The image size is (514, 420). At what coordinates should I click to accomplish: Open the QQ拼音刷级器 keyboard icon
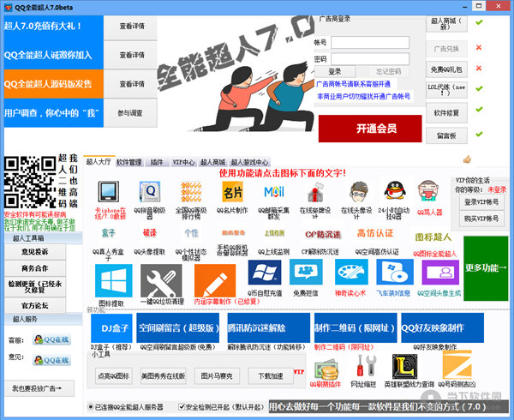tap(150, 191)
